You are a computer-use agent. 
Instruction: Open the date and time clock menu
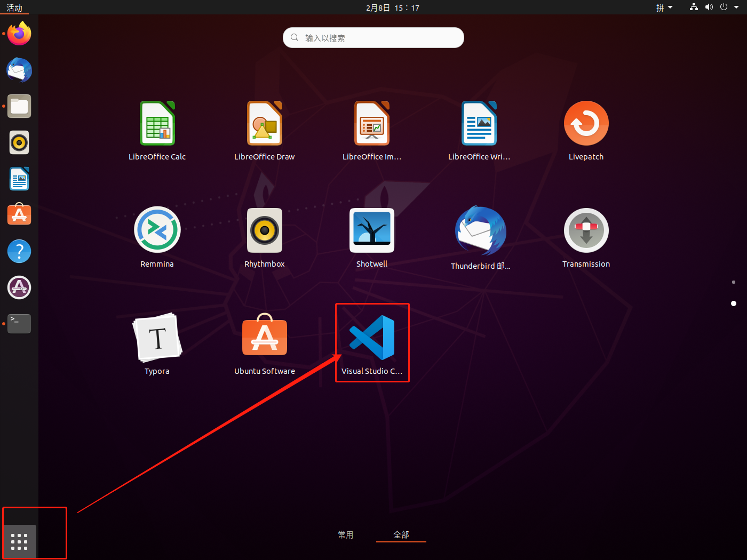pyautogui.click(x=393, y=7)
